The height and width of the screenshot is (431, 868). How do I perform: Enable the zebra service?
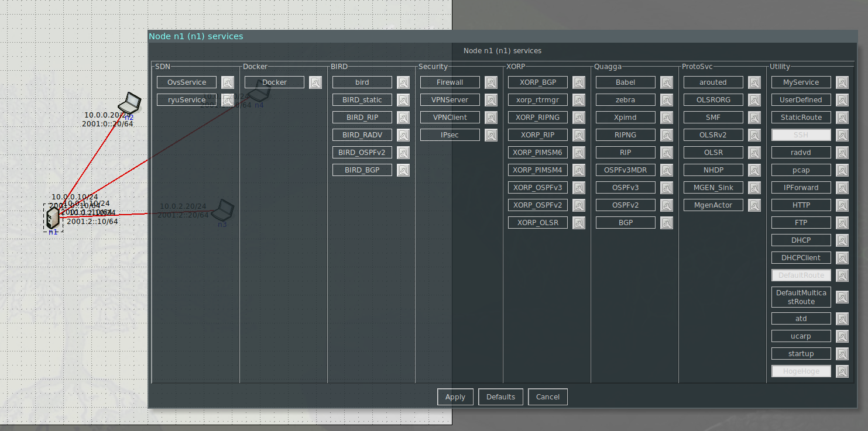point(626,100)
